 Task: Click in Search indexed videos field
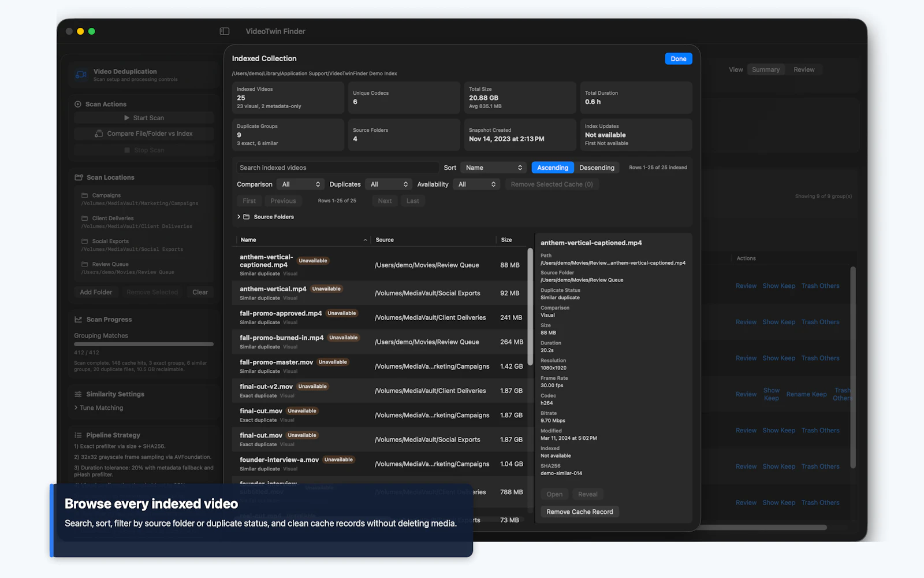point(337,168)
